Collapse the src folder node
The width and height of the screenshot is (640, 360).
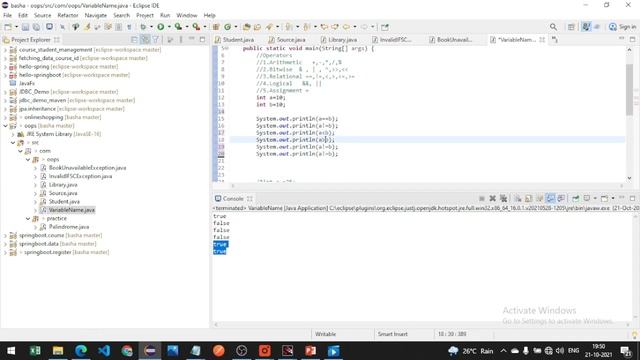tap(13, 142)
